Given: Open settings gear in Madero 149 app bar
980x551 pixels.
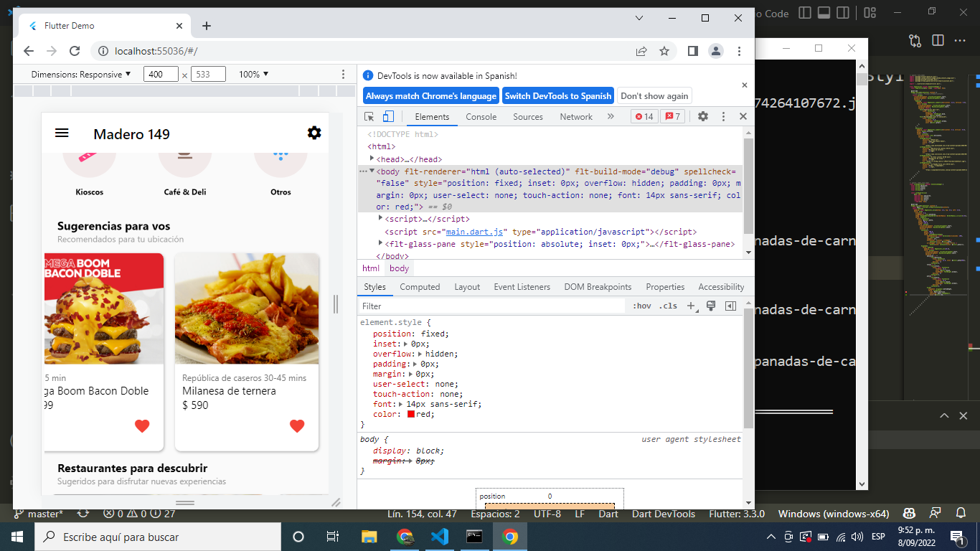Looking at the screenshot, I should (314, 133).
